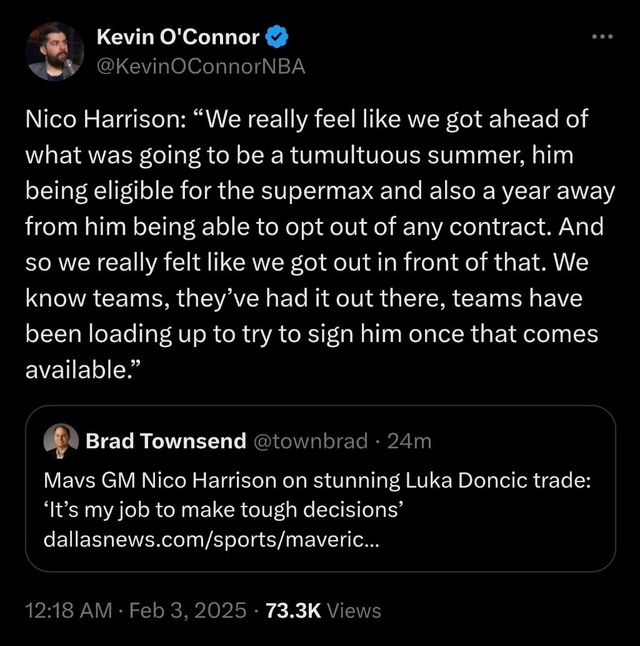
Task: Open the 24m quoted tweet timestamp
Action: (410, 441)
